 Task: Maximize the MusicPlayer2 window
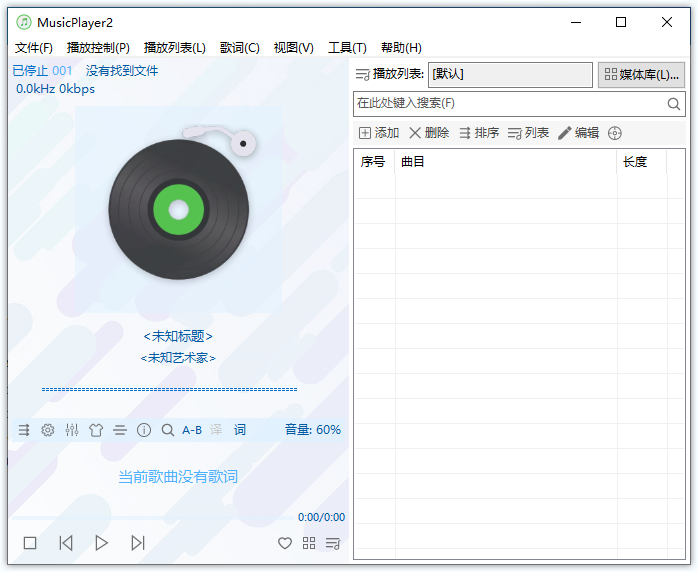pos(621,22)
